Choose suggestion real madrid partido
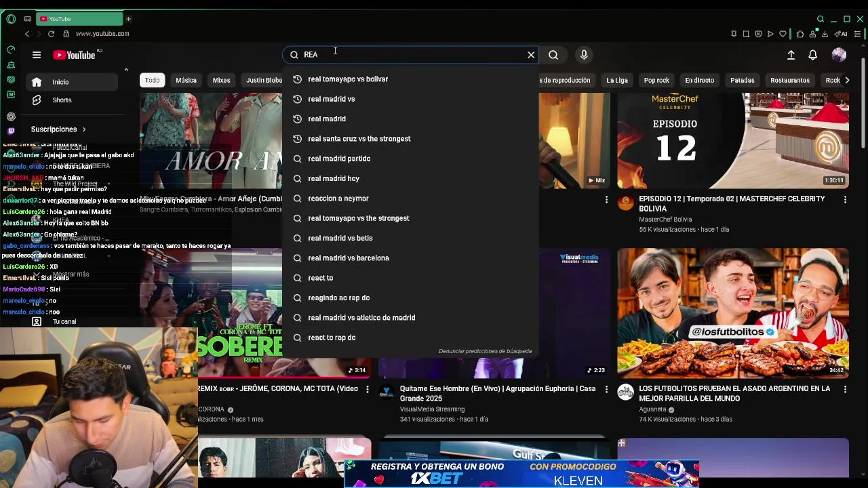This screenshot has height=488, width=868. (x=410, y=159)
